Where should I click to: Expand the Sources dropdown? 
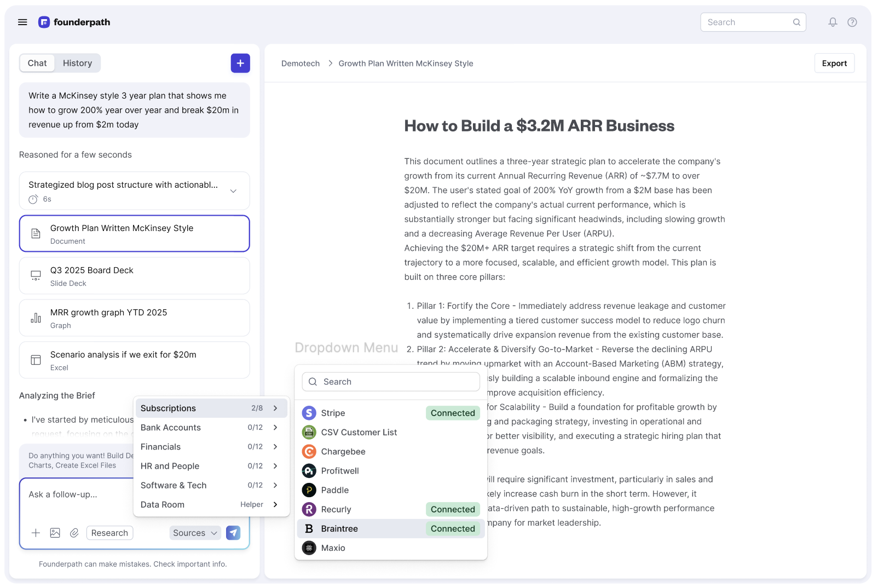pos(195,533)
